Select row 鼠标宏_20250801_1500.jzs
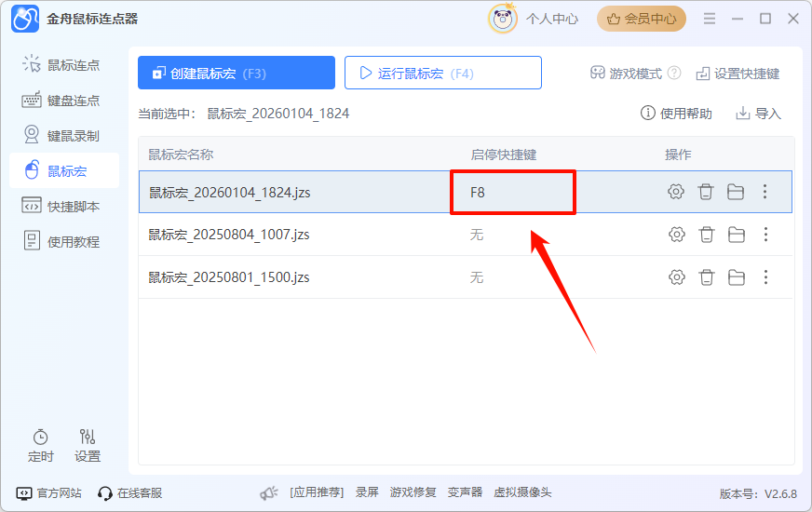The height and width of the screenshot is (512, 812). (x=466, y=277)
